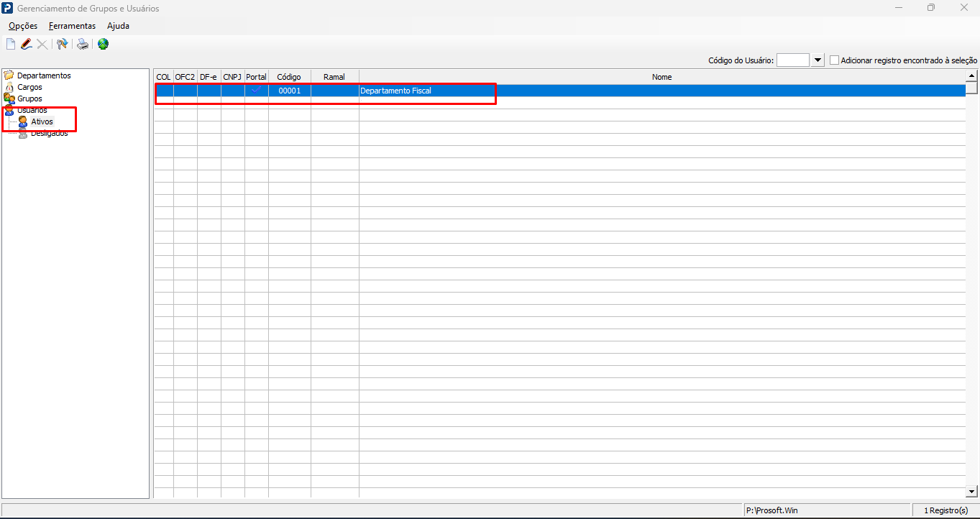The width and height of the screenshot is (980, 519).
Task: Create a new record with the blank page icon
Action: click(11, 45)
